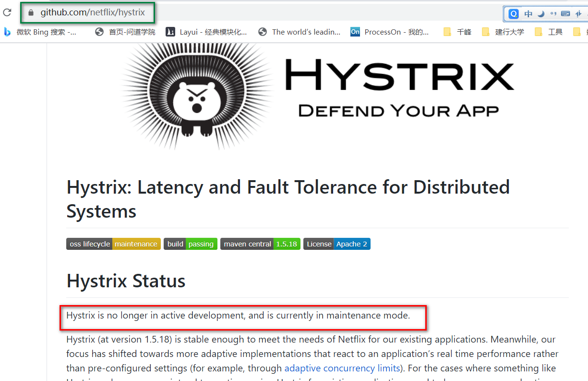Open the 首页-问道学院 bookmark
Image resolution: width=588 pixels, height=381 pixels.
pyautogui.click(x=125, y=32)
